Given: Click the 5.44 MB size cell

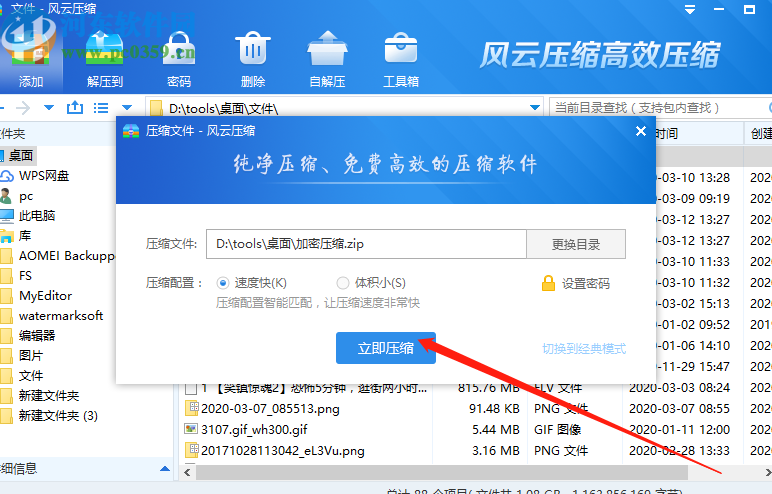Looking at the screenshot, I should pos(496,430).
